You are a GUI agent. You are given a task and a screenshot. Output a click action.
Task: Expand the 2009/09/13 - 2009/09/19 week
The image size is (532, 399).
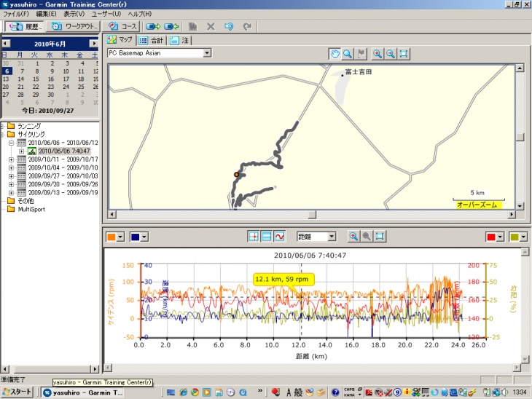pos(11,192)
